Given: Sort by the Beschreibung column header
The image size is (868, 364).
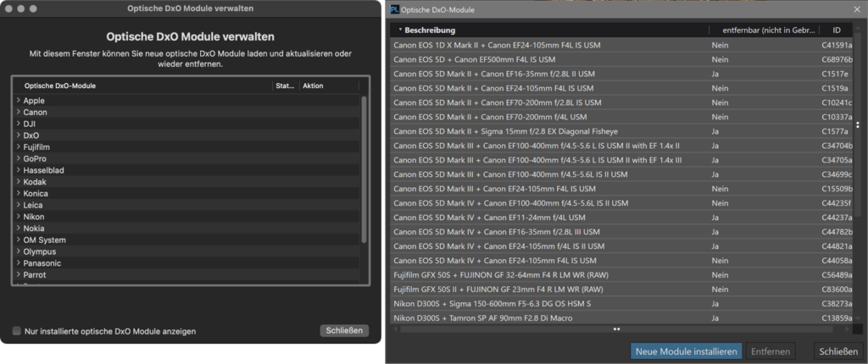Looking at the screenshot, I should (x=549, y=30).
